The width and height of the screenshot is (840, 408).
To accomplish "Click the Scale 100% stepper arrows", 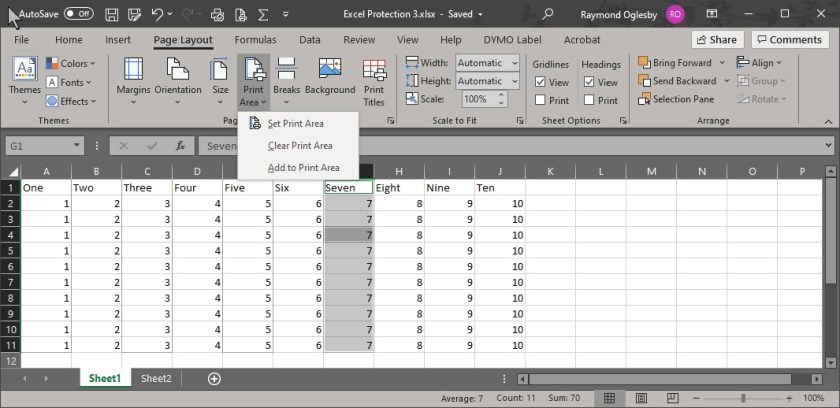I will 501,99.
